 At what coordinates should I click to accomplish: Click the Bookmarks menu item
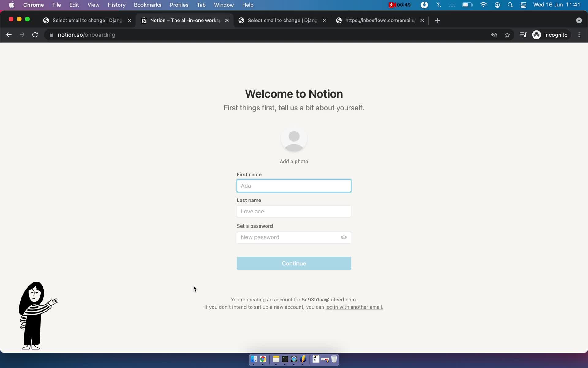(x=147, y=5)
